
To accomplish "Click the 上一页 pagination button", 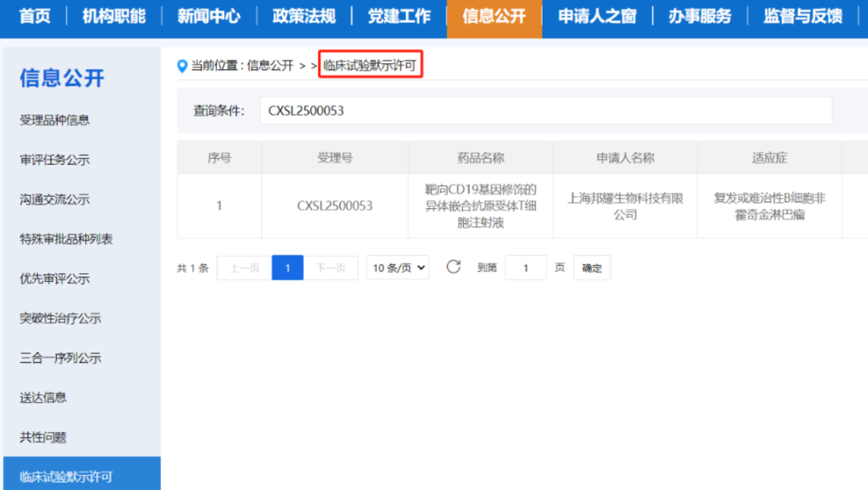I will pos(244,267).
